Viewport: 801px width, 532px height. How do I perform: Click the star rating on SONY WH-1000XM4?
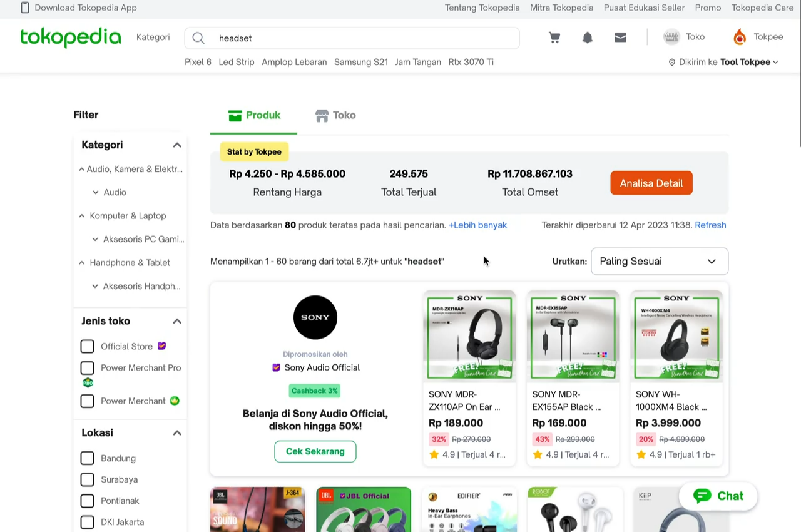pyautogui.click(x=641, y=454)
